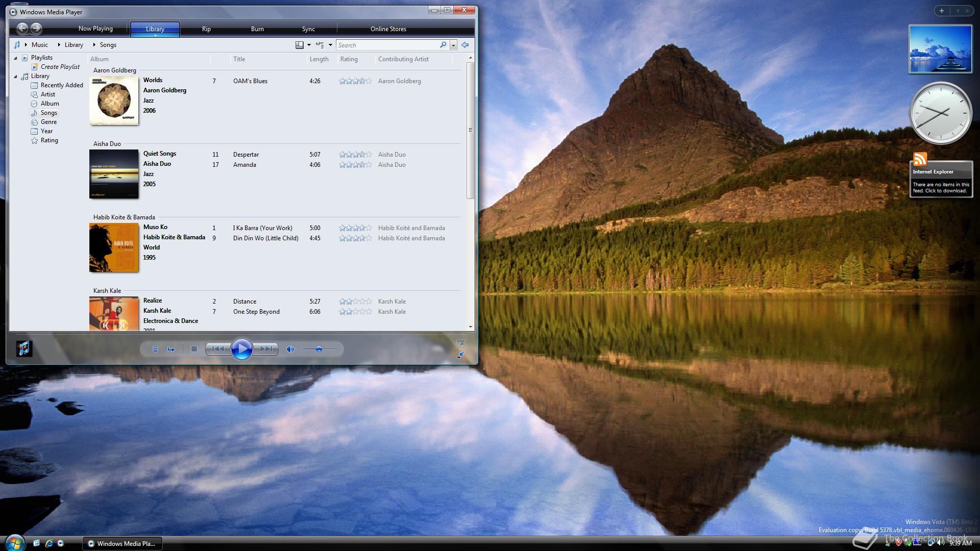Click the full-screen view icon
The image size is (980, 551).
[x=460, y=344]
